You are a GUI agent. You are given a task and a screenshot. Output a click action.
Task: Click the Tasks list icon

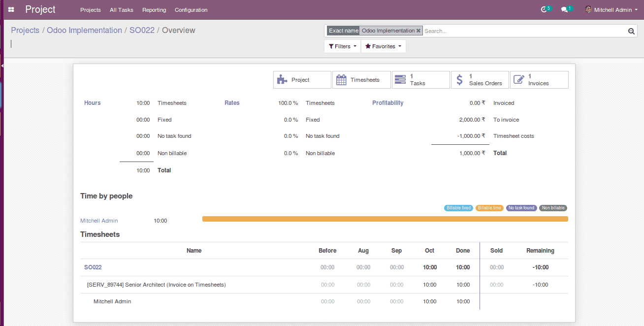(x=400, y=80)
